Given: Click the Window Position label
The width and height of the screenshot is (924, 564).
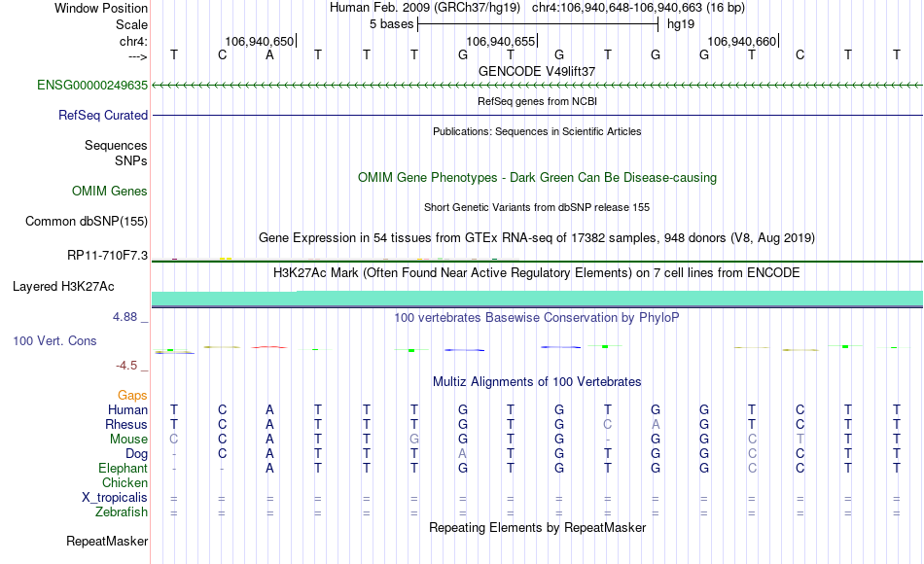Looking at the screenshot, I should click(x=101, y=8).
